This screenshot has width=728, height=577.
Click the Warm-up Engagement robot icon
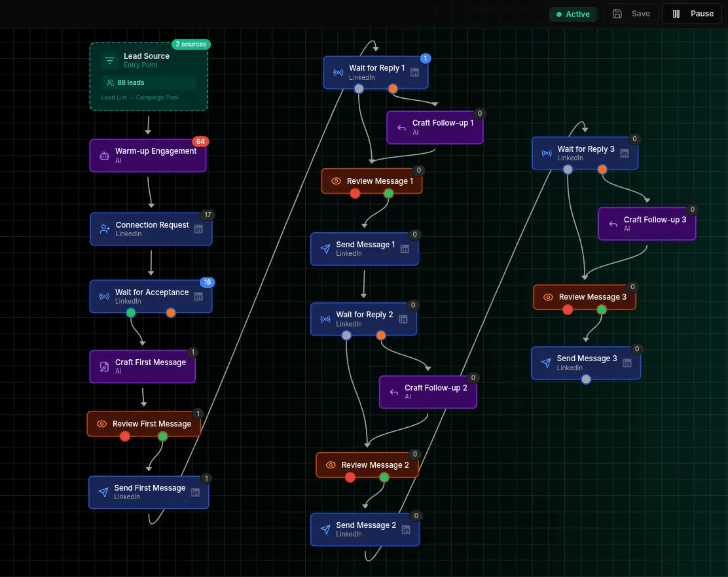[105, 156]
